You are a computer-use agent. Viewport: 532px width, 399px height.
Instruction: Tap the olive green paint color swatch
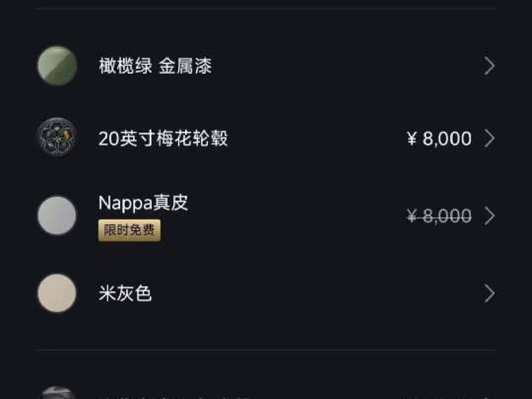pyautogui.click(x=57, y=66)
